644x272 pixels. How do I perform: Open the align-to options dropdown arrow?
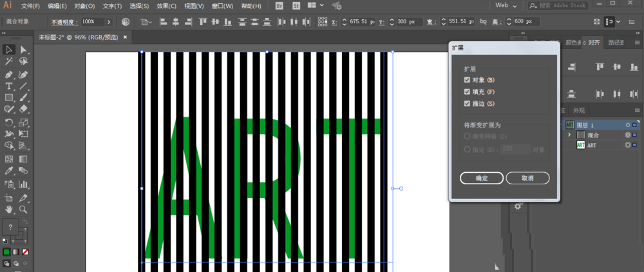(x=618, y=21)
